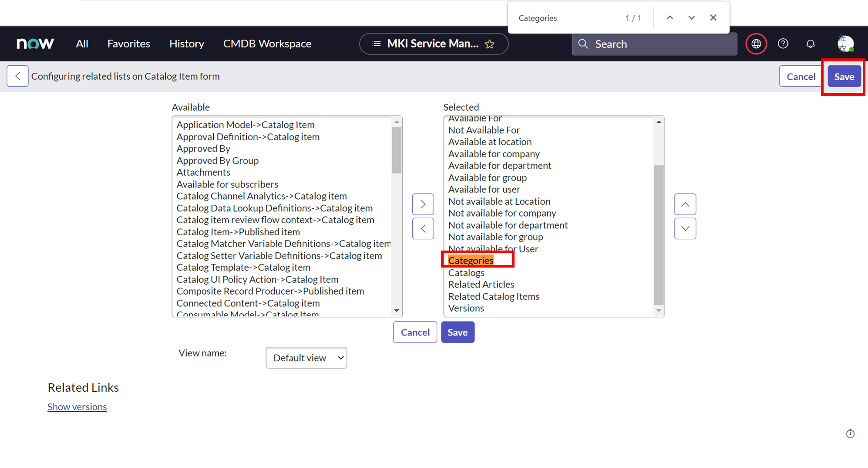
Task: Go to next find result arrow
Action: pyautogui.click(x=691, y=18)
